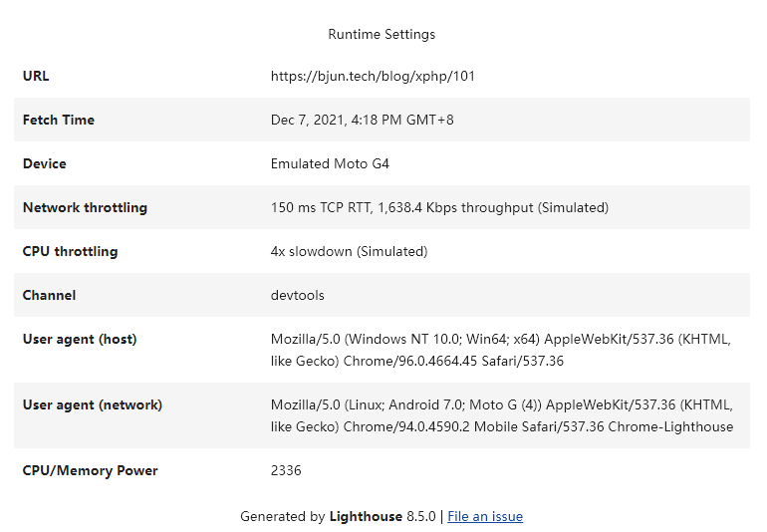Screen dimensions: 767x532
Task: Click the User agent (host) label
Action: (x=80, y=339)
